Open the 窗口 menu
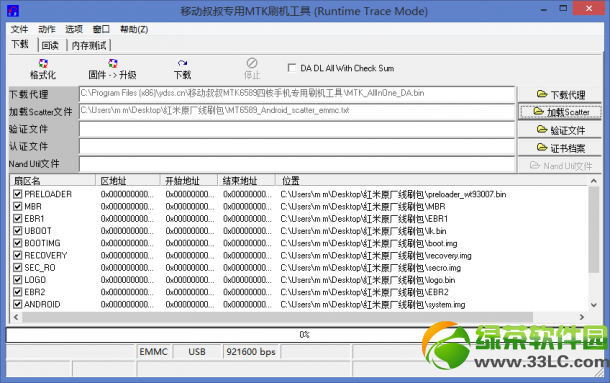Viewport: 610px width, 383px height. (101, 29)
